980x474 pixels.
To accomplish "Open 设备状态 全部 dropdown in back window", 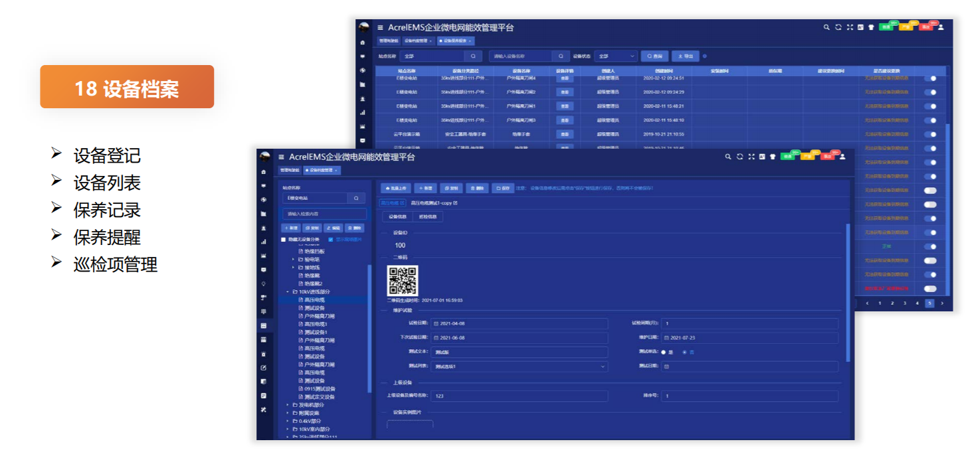I will tap(615, 56).
